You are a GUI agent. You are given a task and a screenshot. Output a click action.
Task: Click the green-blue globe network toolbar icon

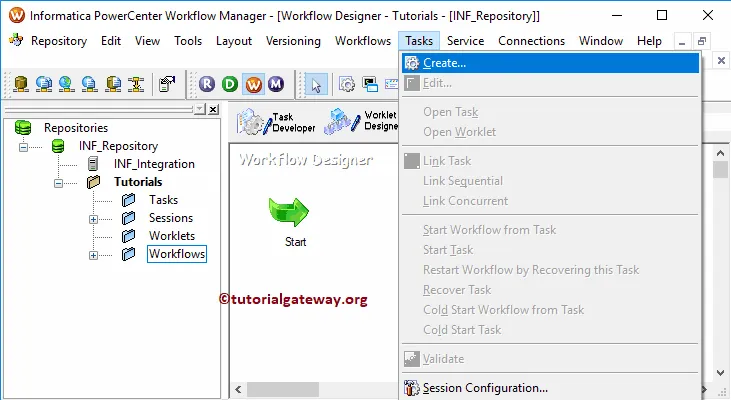click(67, 84)
